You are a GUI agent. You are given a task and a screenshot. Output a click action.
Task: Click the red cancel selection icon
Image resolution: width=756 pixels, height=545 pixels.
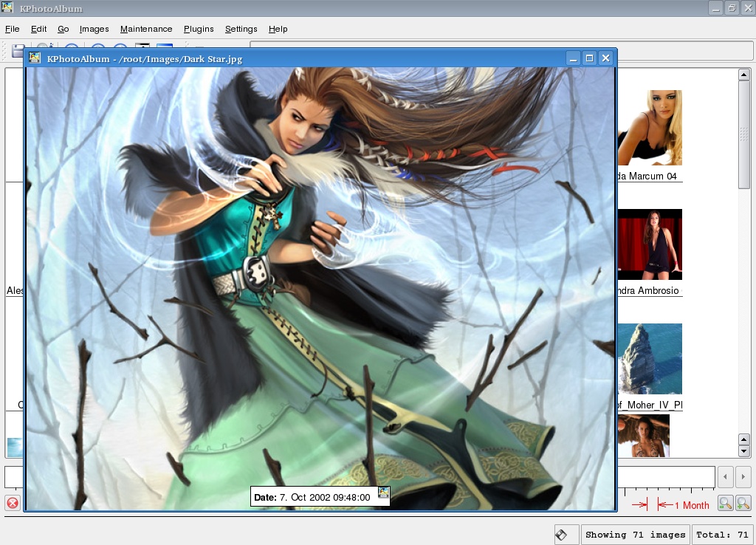coord(13,504)
